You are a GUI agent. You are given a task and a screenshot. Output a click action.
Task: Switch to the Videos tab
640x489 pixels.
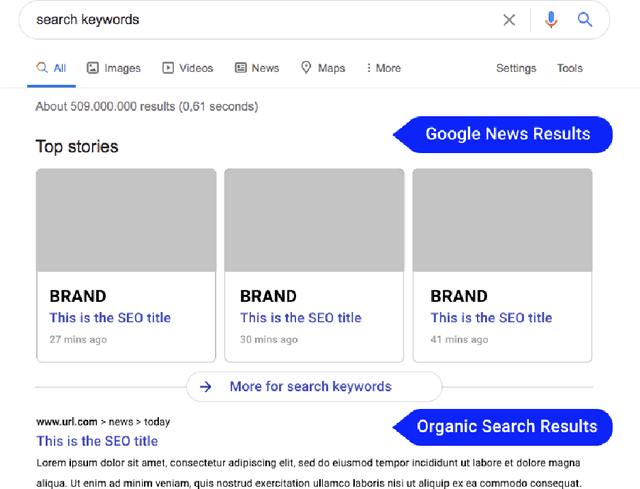pyautogui.click(x=188, y=68)
